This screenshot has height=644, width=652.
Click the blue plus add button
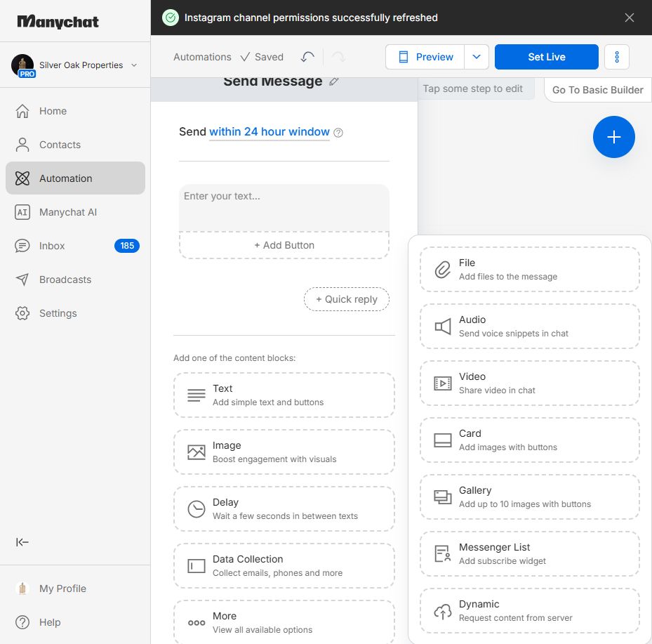point(613,137)
